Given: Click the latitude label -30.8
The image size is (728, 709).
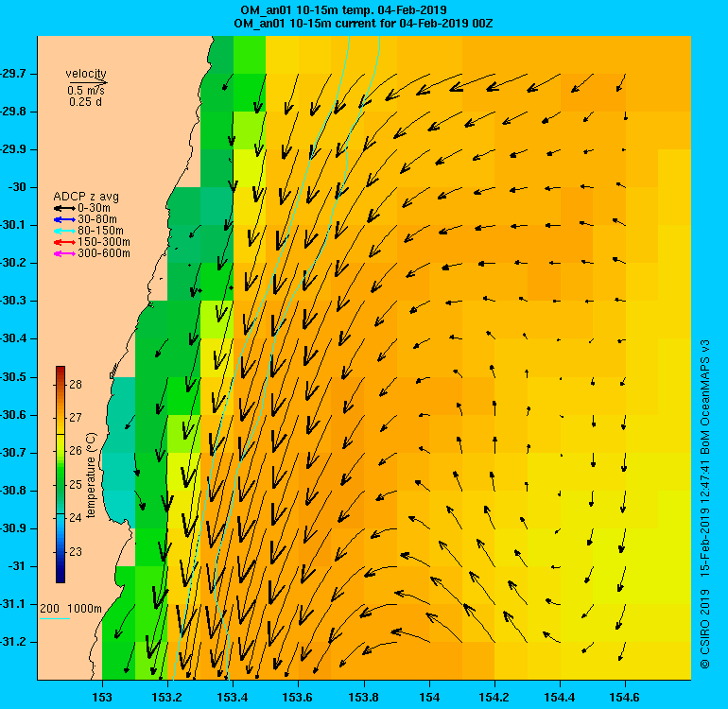Looking at the screenshot, I should 13,491.
